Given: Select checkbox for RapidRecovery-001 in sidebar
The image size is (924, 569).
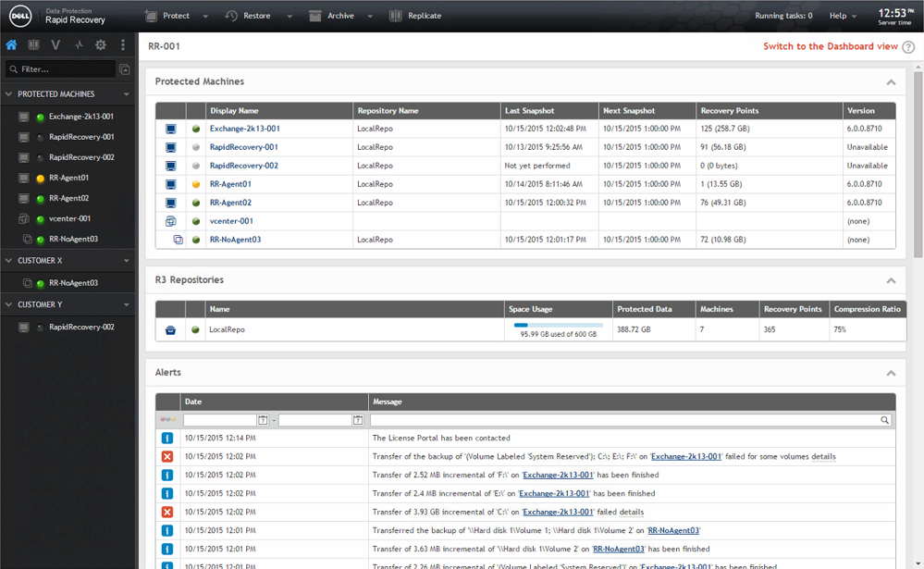Looking at the screenshot, I should pyautogui.click(x=23, y=137).
